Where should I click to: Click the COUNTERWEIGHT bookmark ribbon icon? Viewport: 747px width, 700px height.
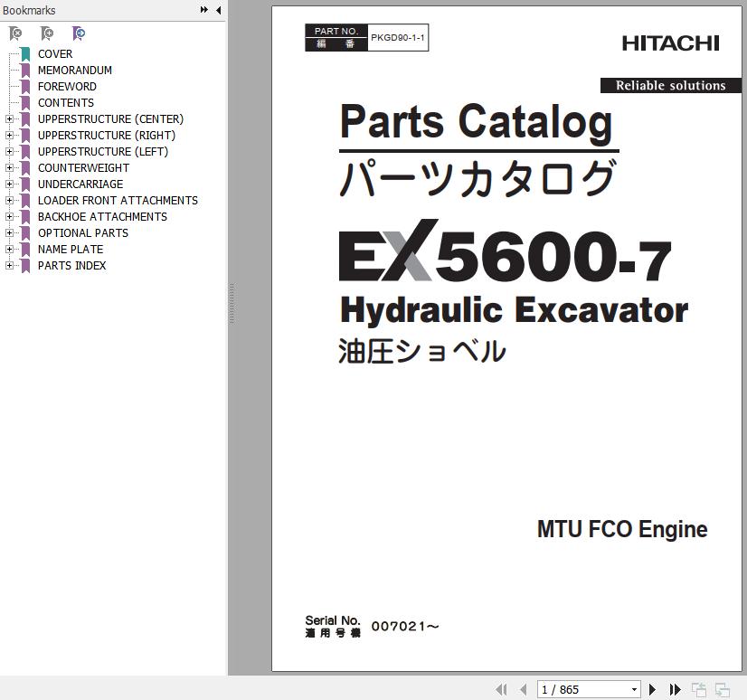(x=25, y=168)
